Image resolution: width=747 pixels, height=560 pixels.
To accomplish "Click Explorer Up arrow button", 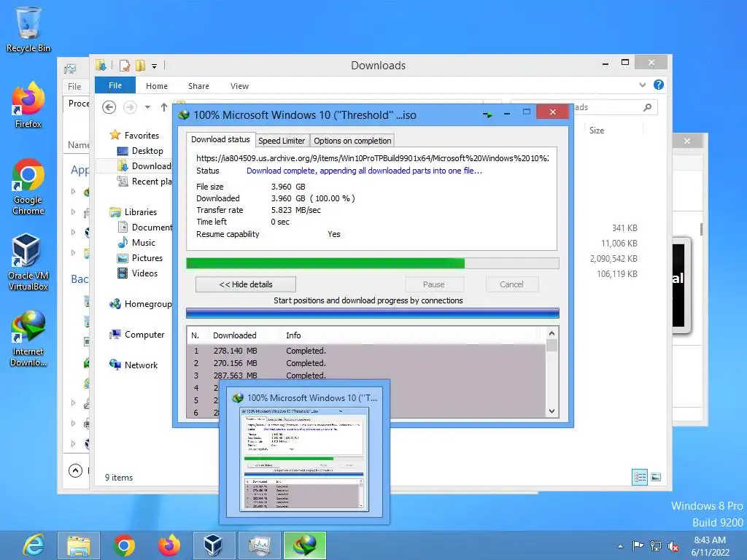I will (164, 107).
